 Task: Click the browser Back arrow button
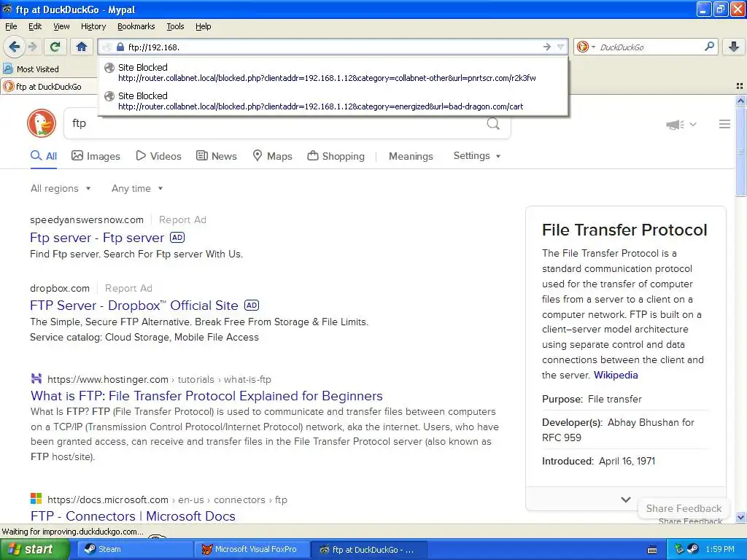14,47
